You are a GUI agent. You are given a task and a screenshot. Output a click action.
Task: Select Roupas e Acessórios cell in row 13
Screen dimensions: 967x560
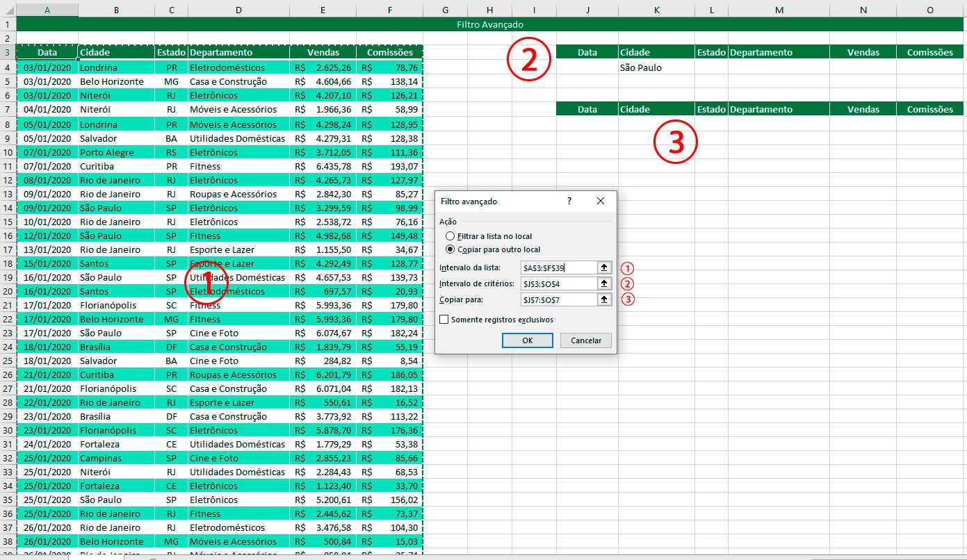(238, 194)
